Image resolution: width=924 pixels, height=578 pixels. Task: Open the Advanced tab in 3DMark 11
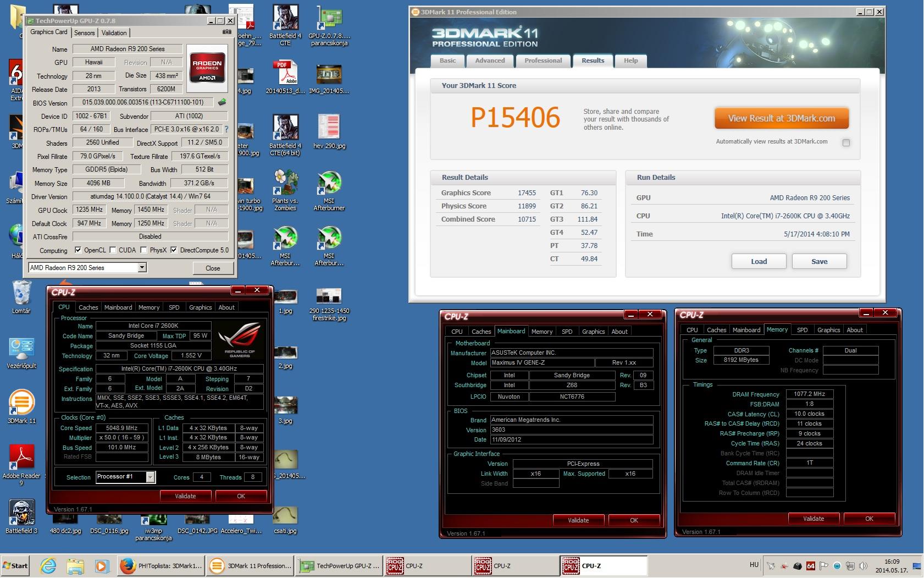click(490, 60)
